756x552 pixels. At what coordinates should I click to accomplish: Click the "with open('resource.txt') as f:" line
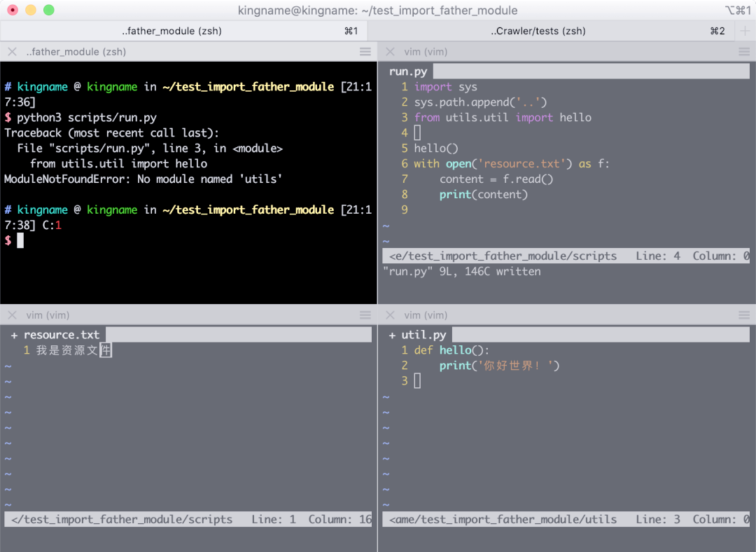tap(512, 164)
